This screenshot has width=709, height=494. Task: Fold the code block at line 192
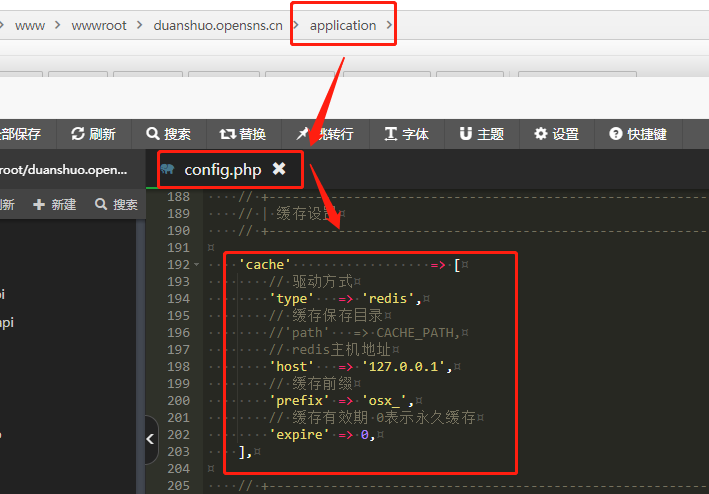click(x=196, y=265)
